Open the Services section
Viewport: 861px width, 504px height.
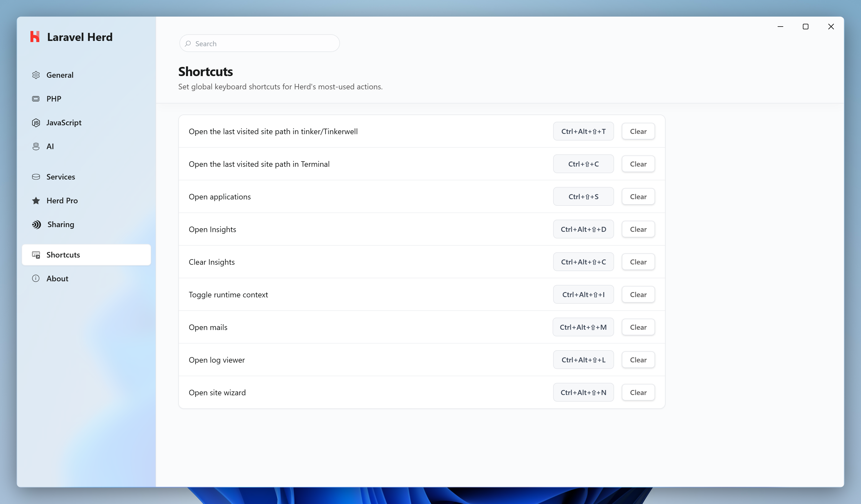tap(86, 177)
